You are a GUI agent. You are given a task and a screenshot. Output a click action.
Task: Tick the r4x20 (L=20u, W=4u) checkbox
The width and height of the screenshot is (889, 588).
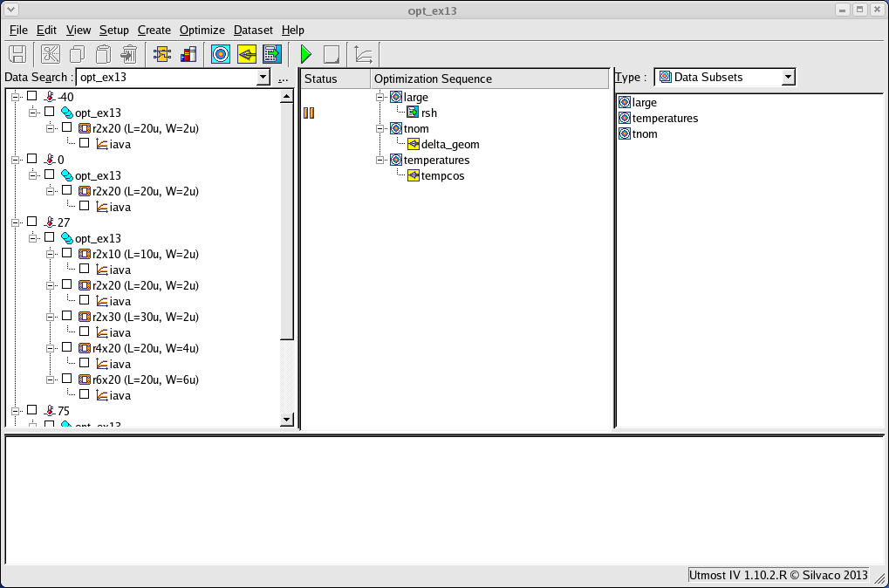point(67,347)
